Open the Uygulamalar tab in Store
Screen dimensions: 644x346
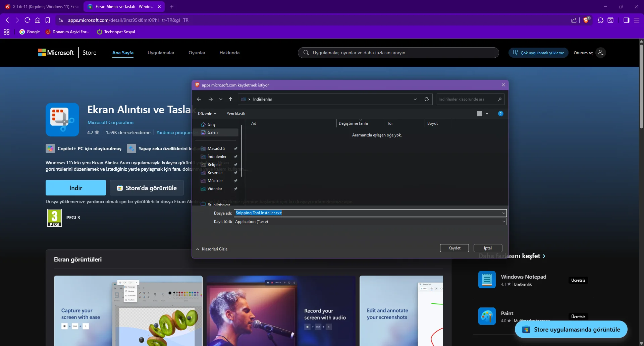[161, 53]
